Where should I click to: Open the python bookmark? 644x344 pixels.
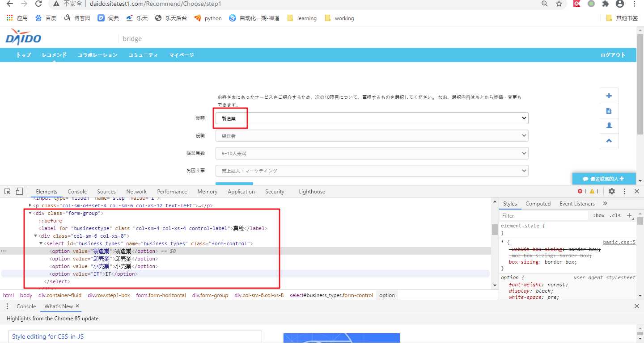pyautogui.click(x=208, y=18)
